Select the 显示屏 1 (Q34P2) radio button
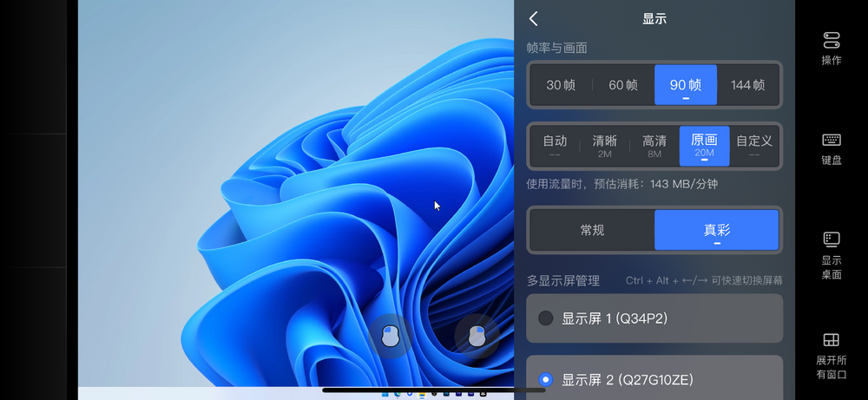The height and width of the screenshot is (400, 868). pyautogui.click(x=546, y=318)
